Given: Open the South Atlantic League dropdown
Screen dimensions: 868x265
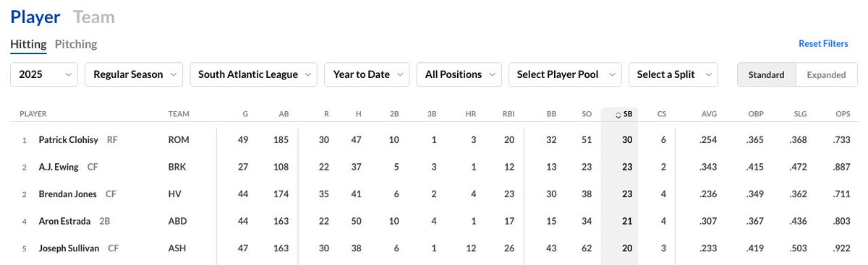Looking at the screenshot, I should coord(254,74).
